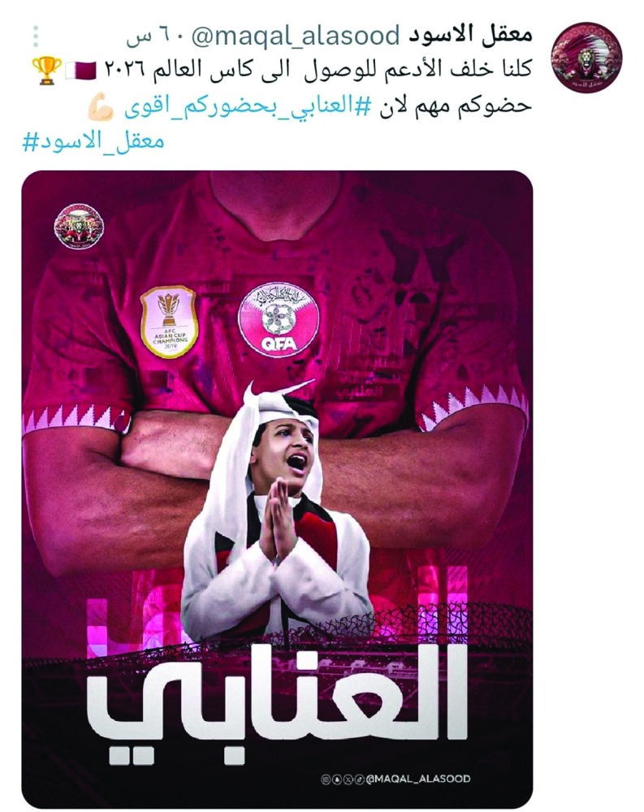Open the lion profile avatar of معقل الاسود

click(586, 57)
